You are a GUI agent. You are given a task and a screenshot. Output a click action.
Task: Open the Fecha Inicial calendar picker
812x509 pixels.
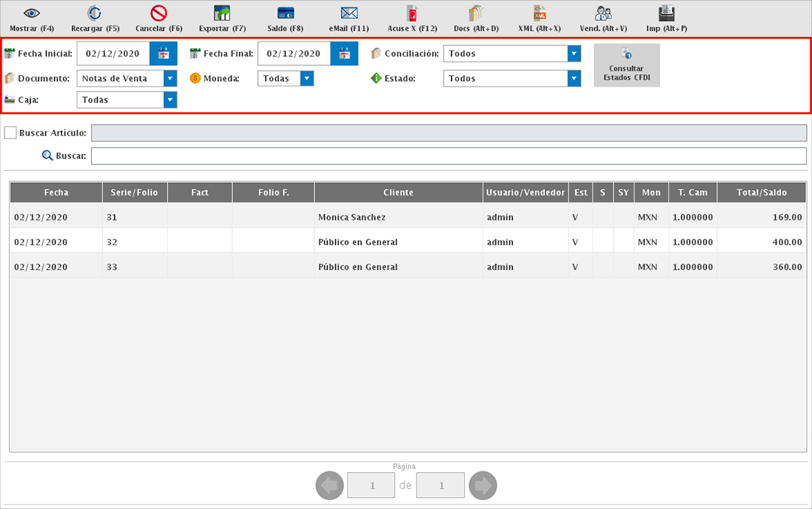point(164,53)
